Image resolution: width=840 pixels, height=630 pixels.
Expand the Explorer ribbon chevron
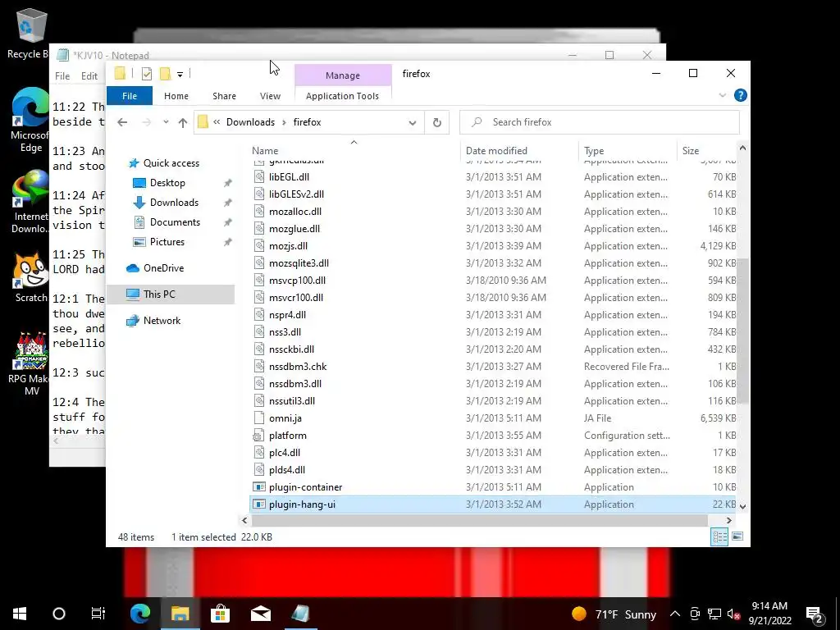tap(722, 95)
